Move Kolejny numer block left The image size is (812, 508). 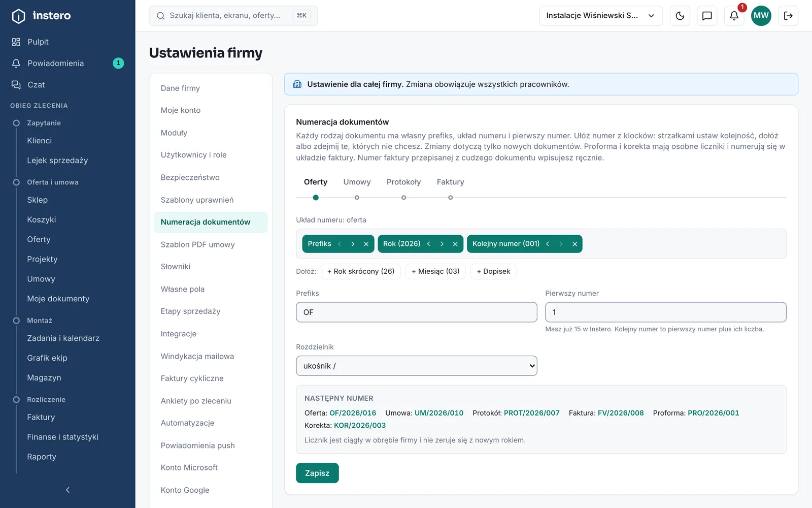coord(548,244)
